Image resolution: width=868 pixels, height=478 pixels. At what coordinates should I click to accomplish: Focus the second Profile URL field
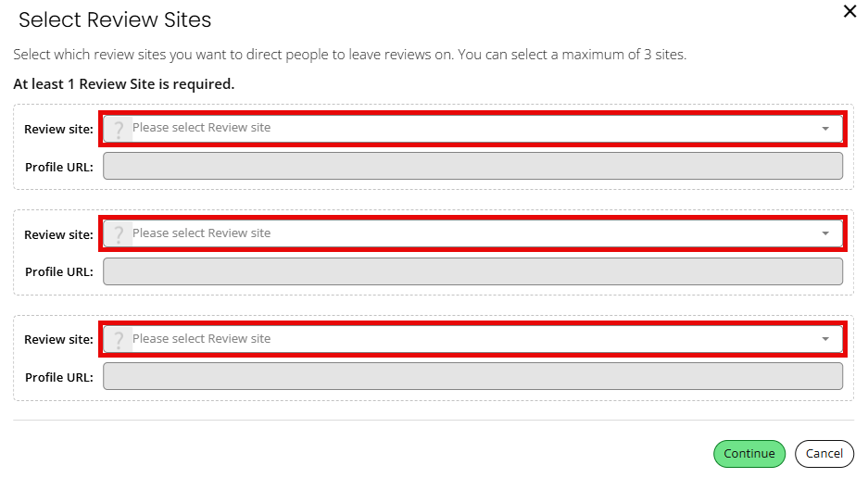(x=472, y=271)
